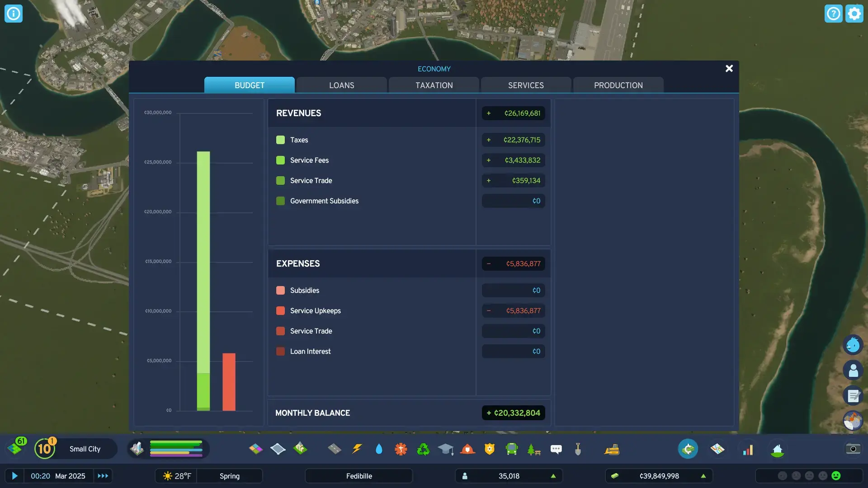Open the Bulldozer tool
Viewport: 868px width, 488px height.
(612, 449)
